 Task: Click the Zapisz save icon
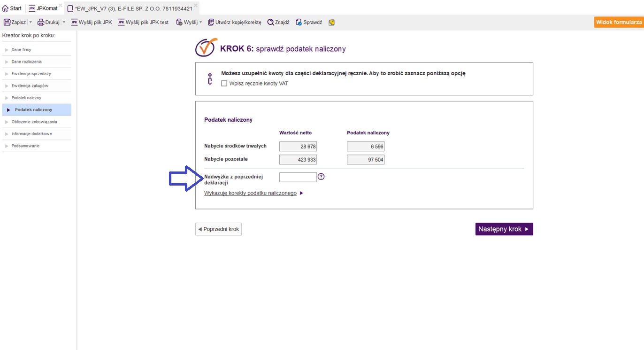click(7, 23)
